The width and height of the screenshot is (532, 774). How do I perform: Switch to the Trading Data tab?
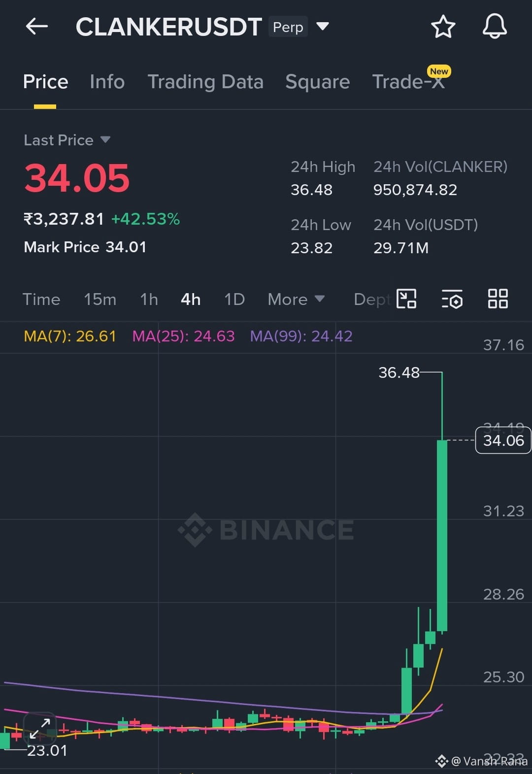205,82
